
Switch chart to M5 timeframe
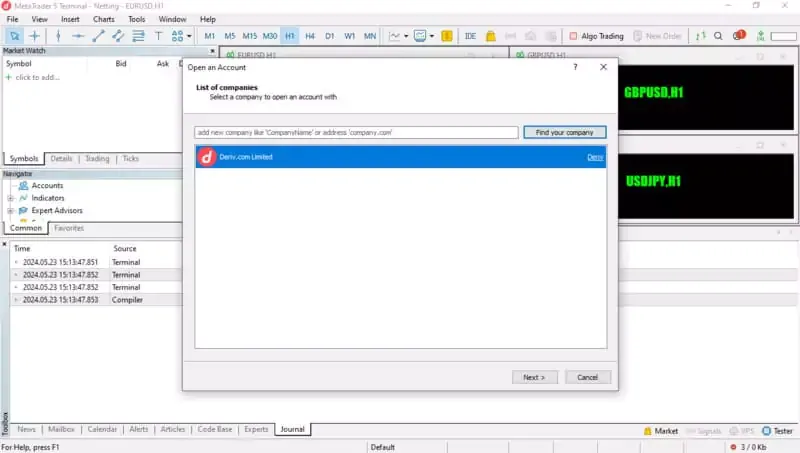[x=230, y=36]
